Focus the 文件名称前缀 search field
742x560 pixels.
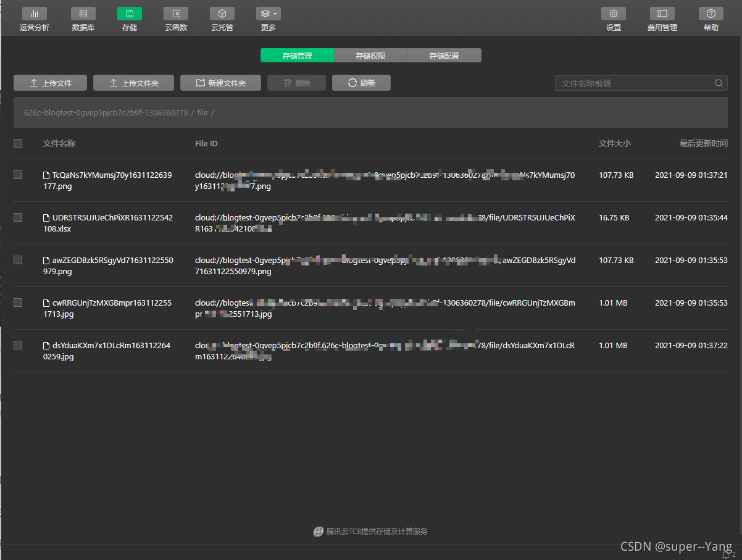coord(641,83)
